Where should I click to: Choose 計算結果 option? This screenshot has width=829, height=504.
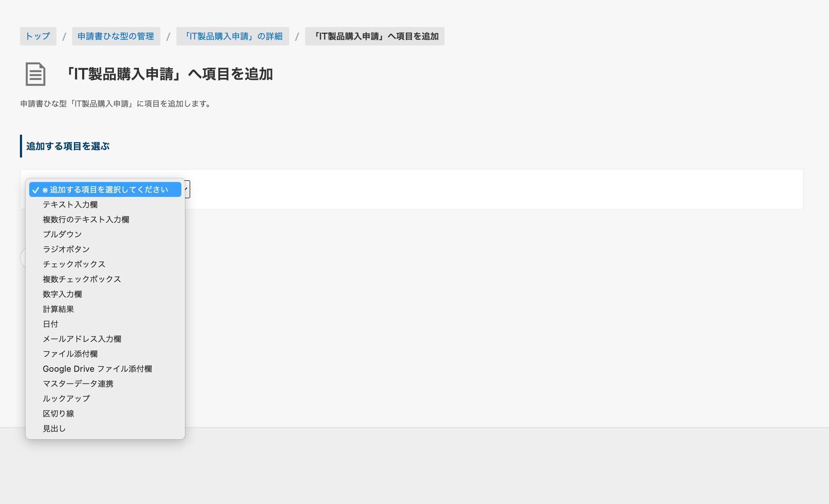tap(105, 309)
